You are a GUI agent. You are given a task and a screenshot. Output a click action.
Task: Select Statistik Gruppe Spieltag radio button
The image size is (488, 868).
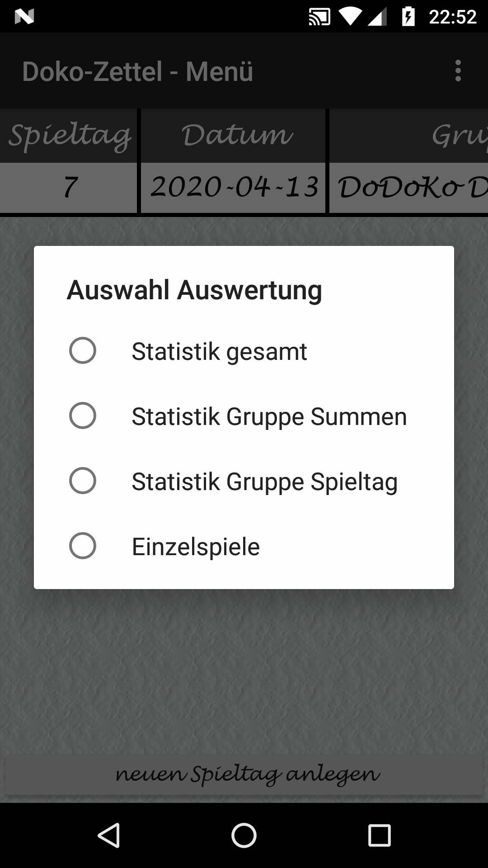click(83, 481)
